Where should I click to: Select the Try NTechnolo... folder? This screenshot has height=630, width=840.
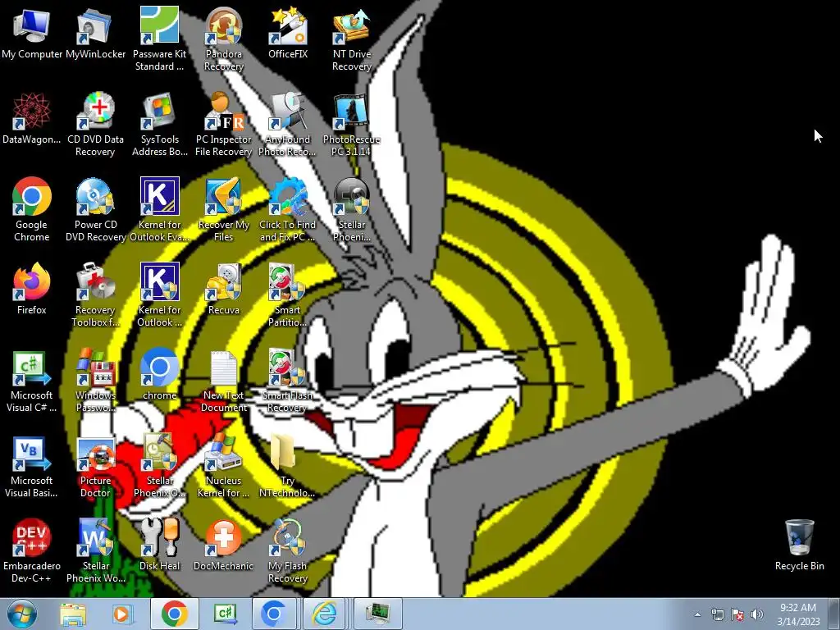click(x=288, y=466)
